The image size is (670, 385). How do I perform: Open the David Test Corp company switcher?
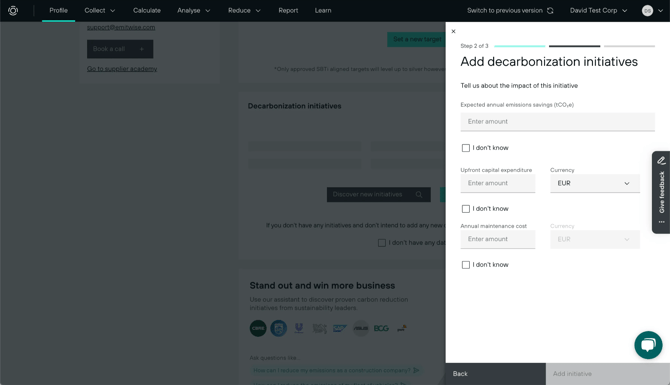click(x=598, y=10)
